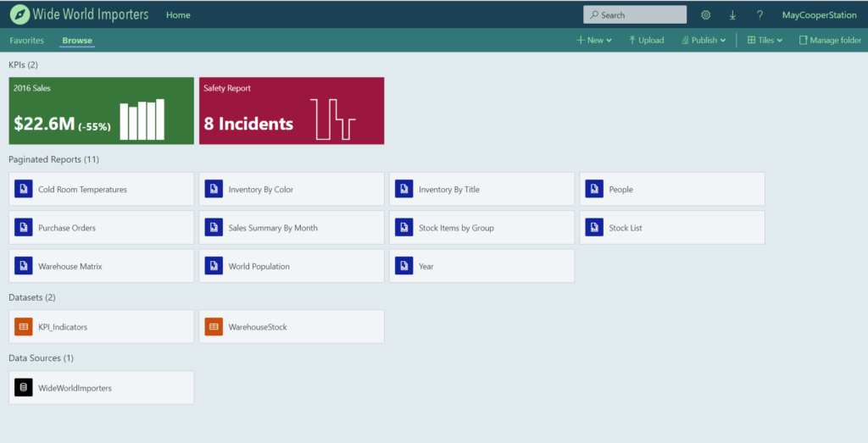The width and height of the screenshot is (868, 443).
Task: Click the Purchase Orders report icon
Action: tap(23, 227)
